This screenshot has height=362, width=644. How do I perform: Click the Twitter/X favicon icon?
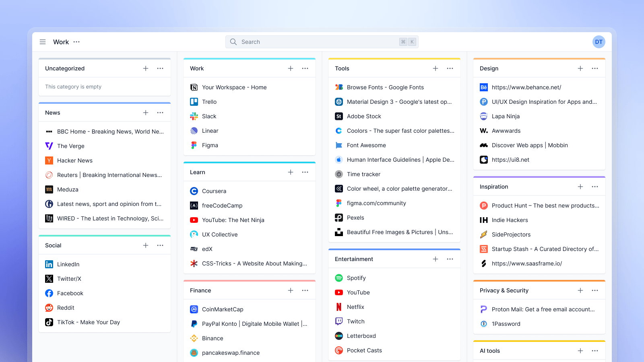click(x=49, y=279)
